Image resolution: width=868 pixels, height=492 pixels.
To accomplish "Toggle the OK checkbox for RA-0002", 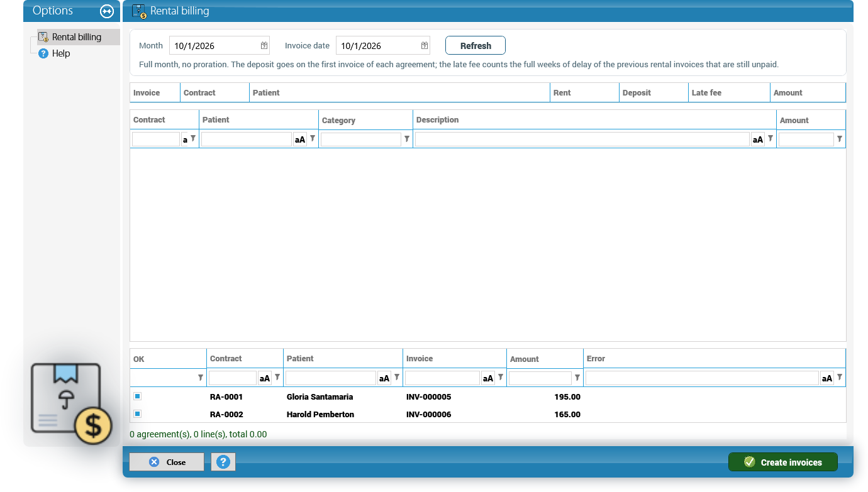I will coord(137,413).
